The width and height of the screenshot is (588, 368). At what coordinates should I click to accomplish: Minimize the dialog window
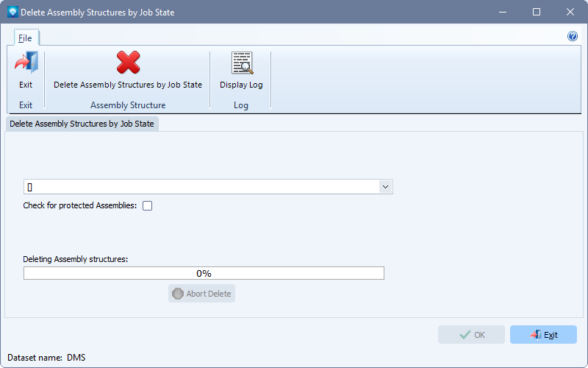503,12
